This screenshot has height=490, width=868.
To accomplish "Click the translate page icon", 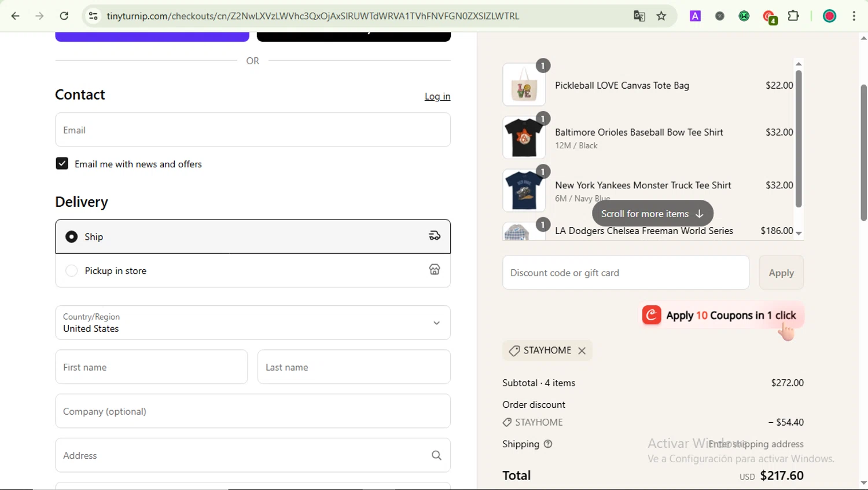I will (639, 16).
